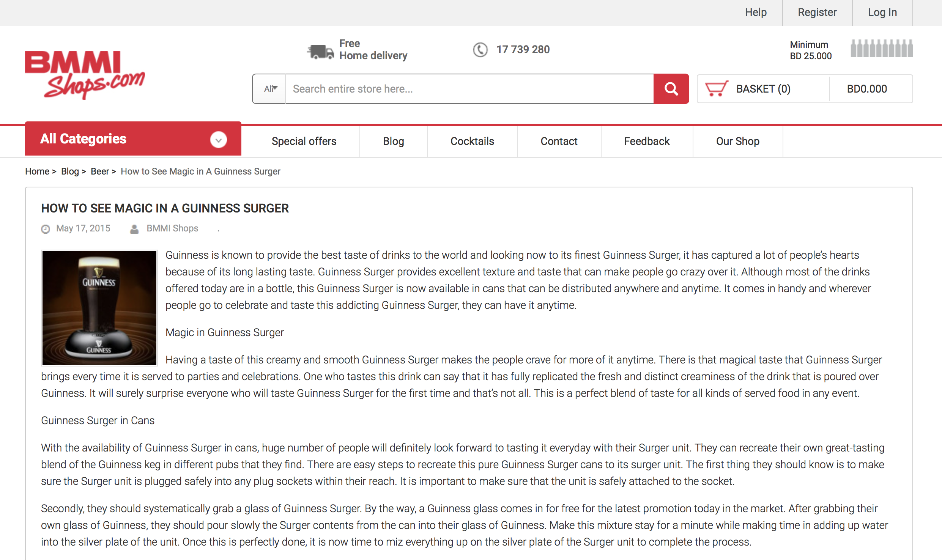Open the Special offers tab
This screenshot has width=942, height=560.
pyautogui.click(x=304, y=141)
